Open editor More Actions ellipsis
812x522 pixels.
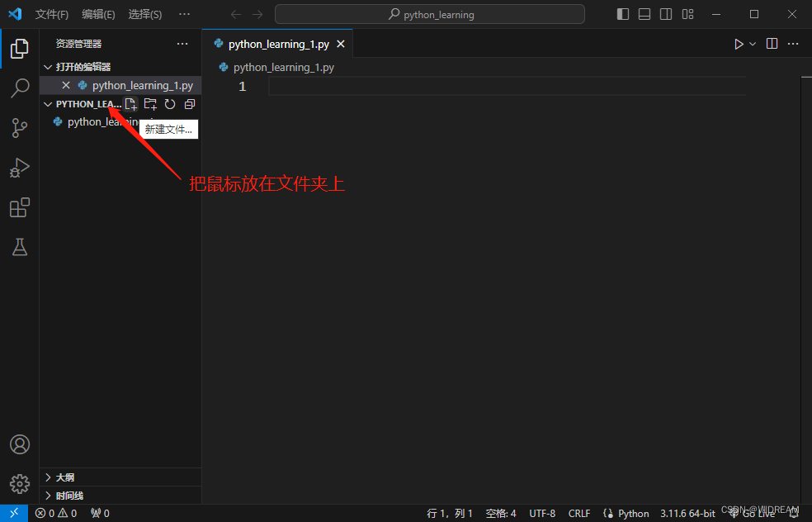coord(793,44)
